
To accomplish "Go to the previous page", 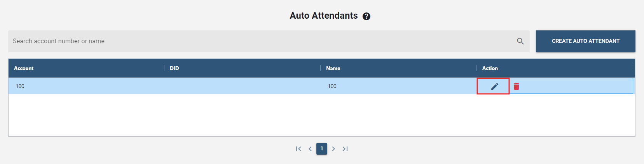I will [x=310, y=149].
